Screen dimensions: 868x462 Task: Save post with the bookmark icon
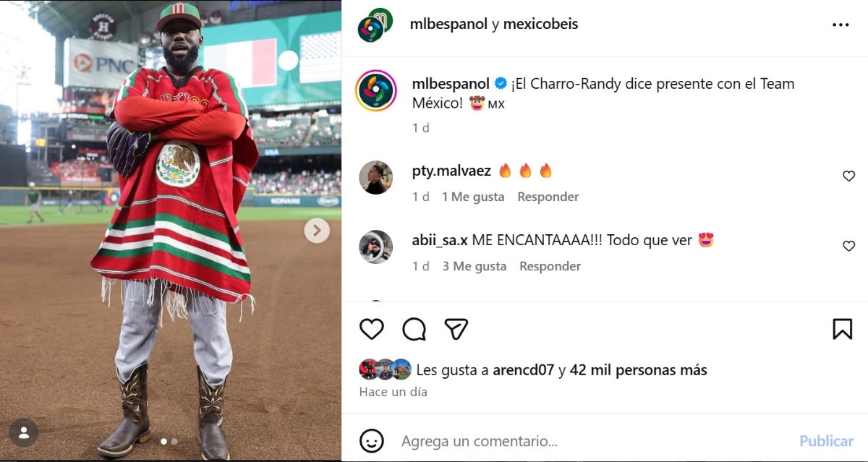(842, 329)
